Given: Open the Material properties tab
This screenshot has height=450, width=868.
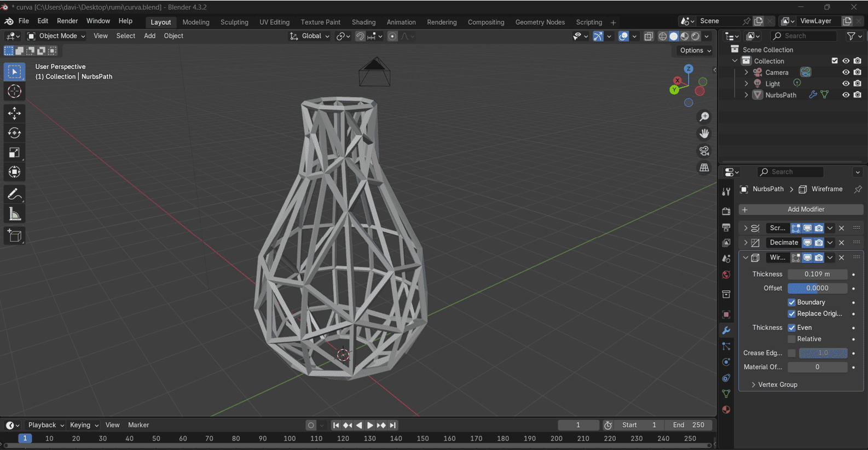Looking at the screenshot, I should 726,410.
